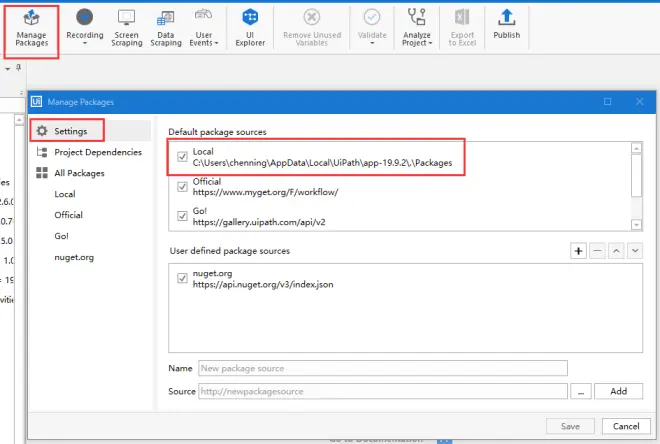Expand the Validate dropdown arrow

point(372,43)
